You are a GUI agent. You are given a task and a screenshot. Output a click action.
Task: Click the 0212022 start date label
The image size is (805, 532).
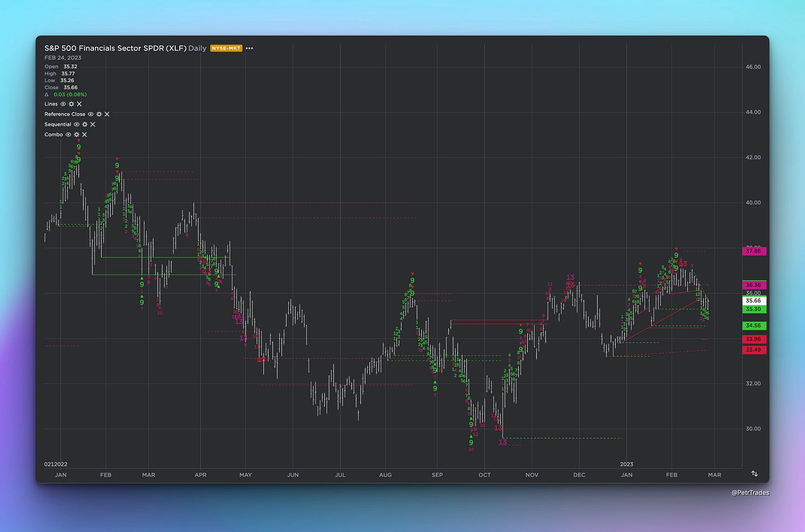56,465
